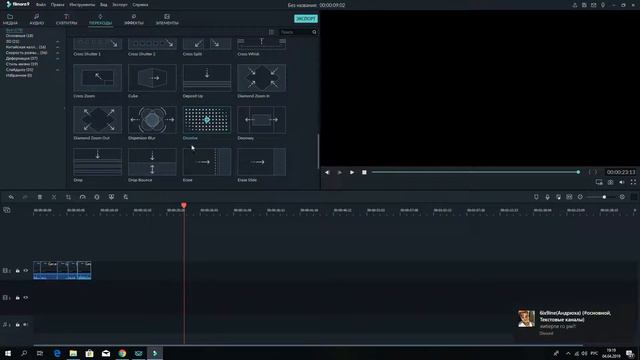Viewport: 640px width, 360px height.
Task: Toggle lock on first video track
Action: pyautogui.click(x=18, y=271)
